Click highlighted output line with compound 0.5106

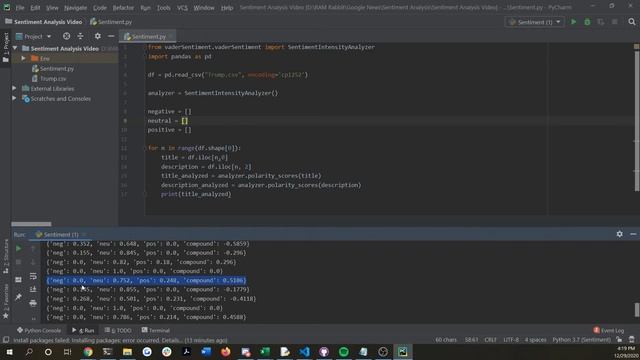pyautogui.click(x=146, y=280)
